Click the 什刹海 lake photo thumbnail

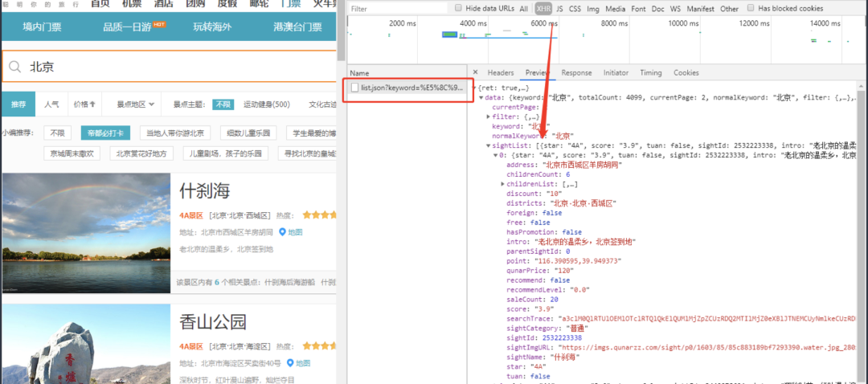(x=86, y=233)
